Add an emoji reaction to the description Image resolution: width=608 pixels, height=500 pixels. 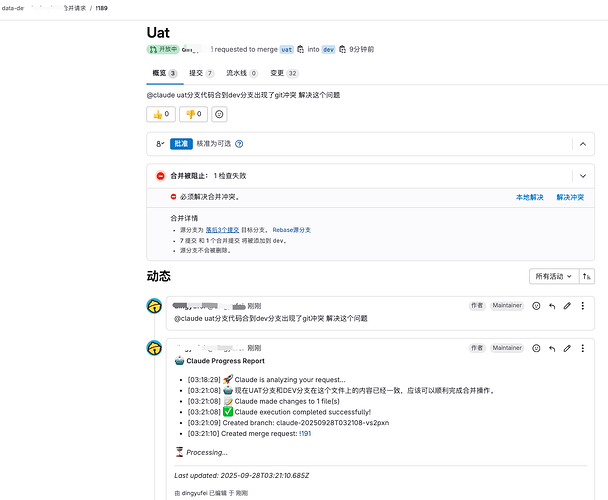[219, 114]
